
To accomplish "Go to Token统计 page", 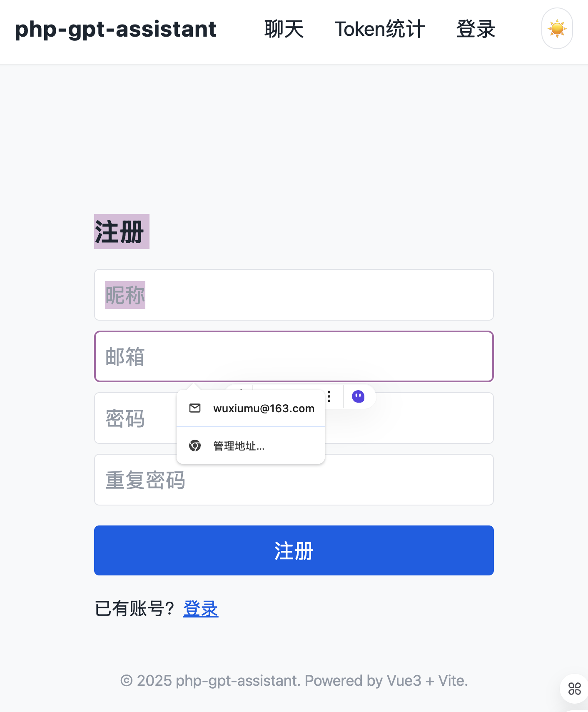I will (x=380, y=29).
